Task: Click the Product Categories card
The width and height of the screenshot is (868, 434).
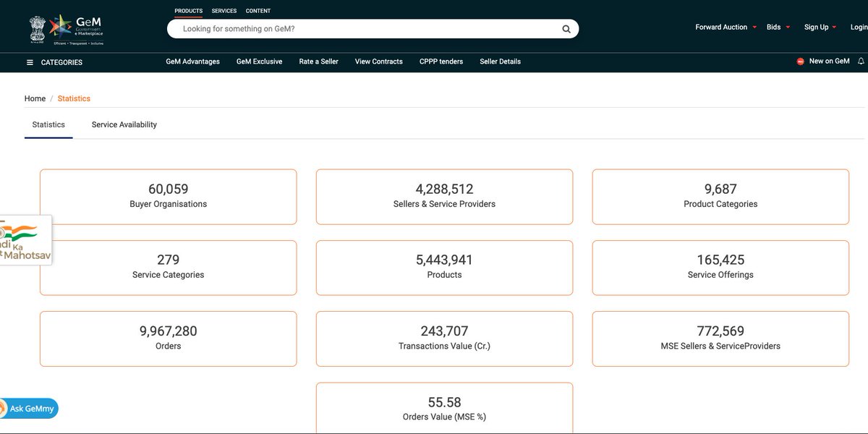Action: [720, 197]
